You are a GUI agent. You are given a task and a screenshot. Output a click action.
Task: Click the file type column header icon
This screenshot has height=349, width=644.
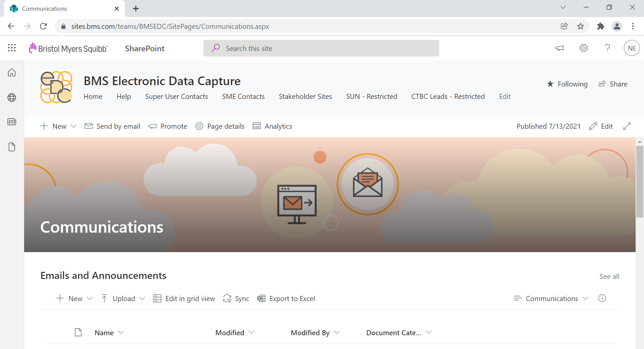click(78, 332)
